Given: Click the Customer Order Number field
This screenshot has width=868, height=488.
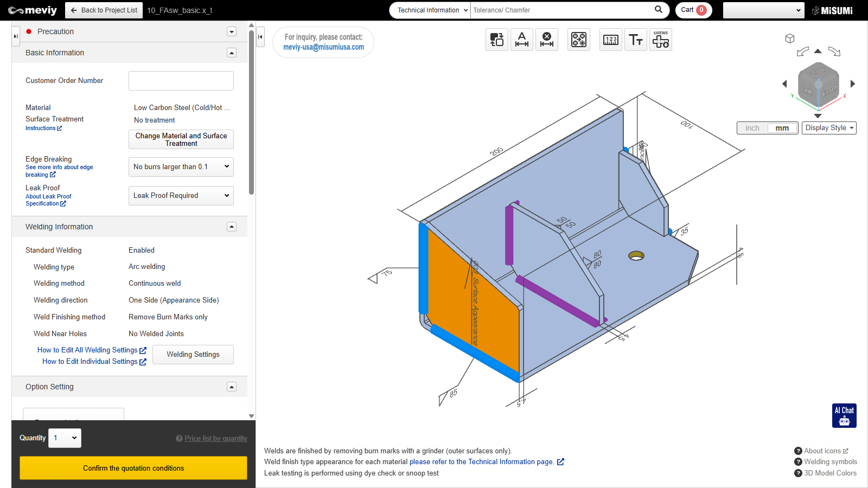Looking at the screenshot, I should click(181, 81).
